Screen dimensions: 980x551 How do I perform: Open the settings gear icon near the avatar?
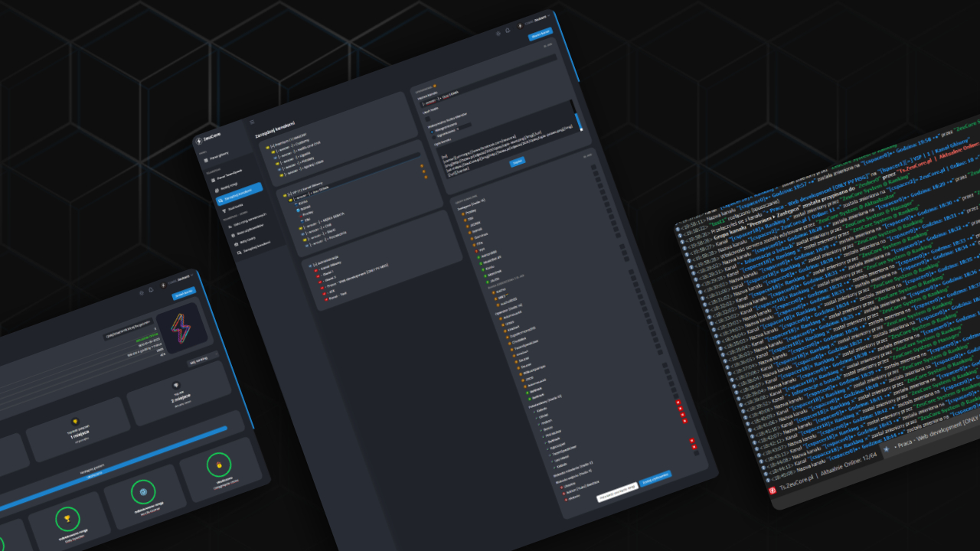[x=498, y=34]
